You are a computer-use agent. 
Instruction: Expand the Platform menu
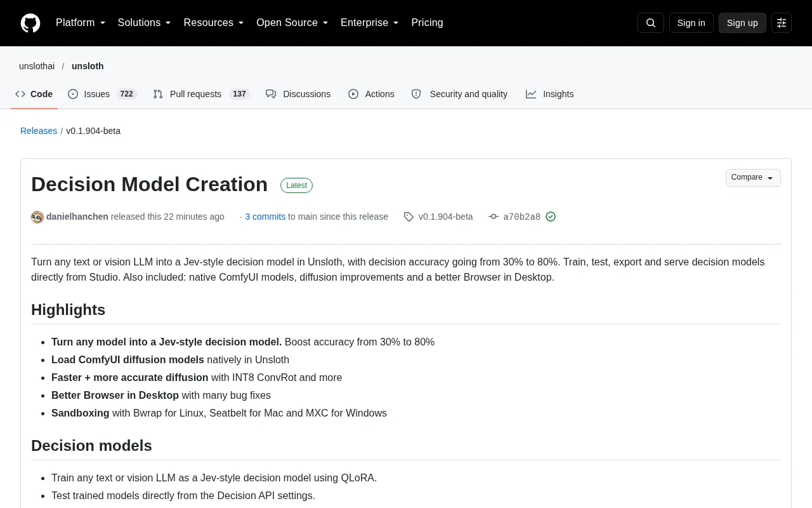(81, 23)
